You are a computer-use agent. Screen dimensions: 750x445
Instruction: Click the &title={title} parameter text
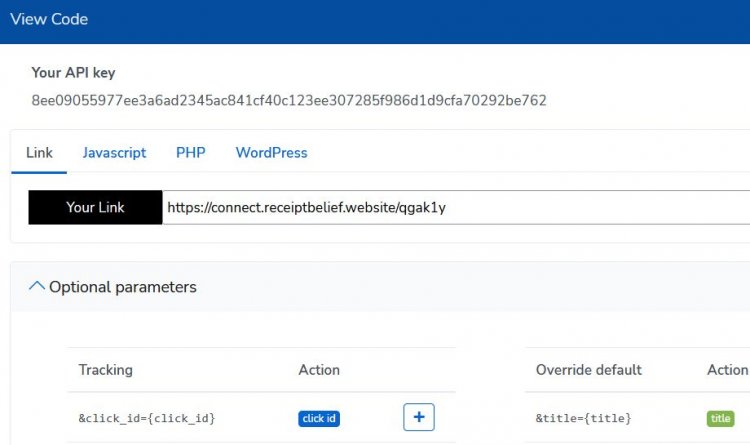(x=583, y=418)
